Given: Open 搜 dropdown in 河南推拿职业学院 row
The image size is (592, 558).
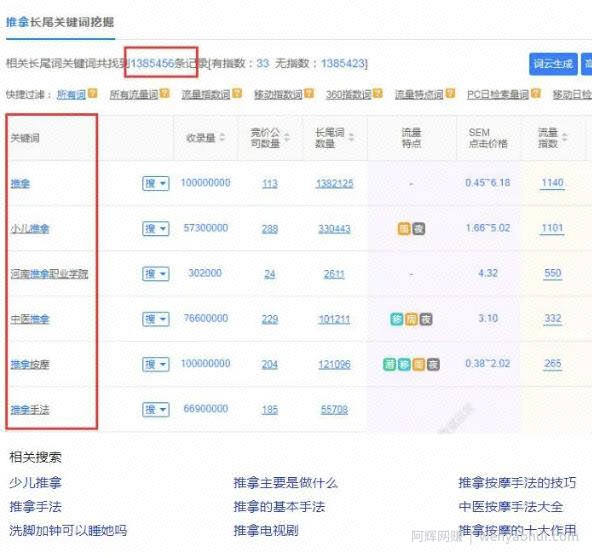Looking at the screenshot, I should coord(156,274).
